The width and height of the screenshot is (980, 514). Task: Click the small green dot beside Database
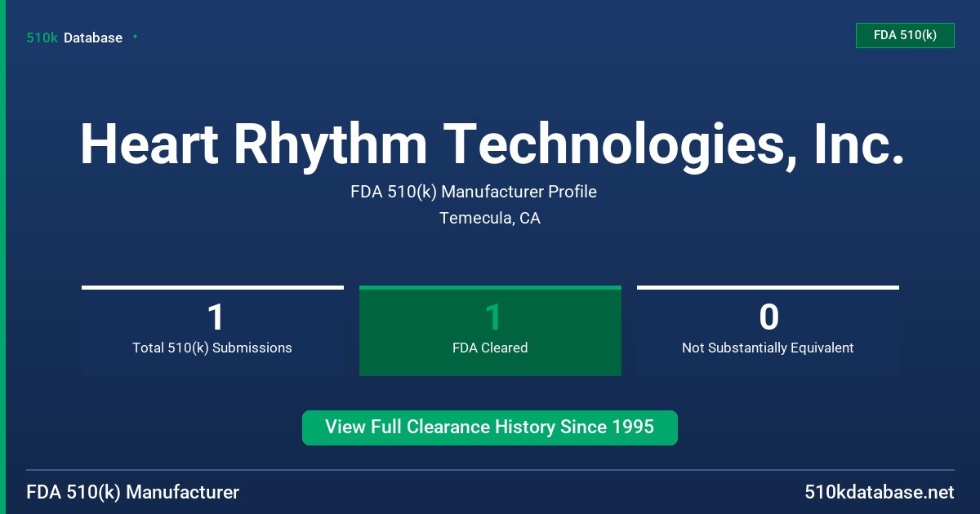point(135,37)
